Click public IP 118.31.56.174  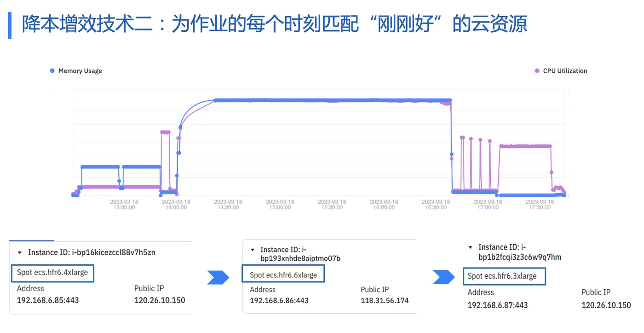[x=385, y=301]
